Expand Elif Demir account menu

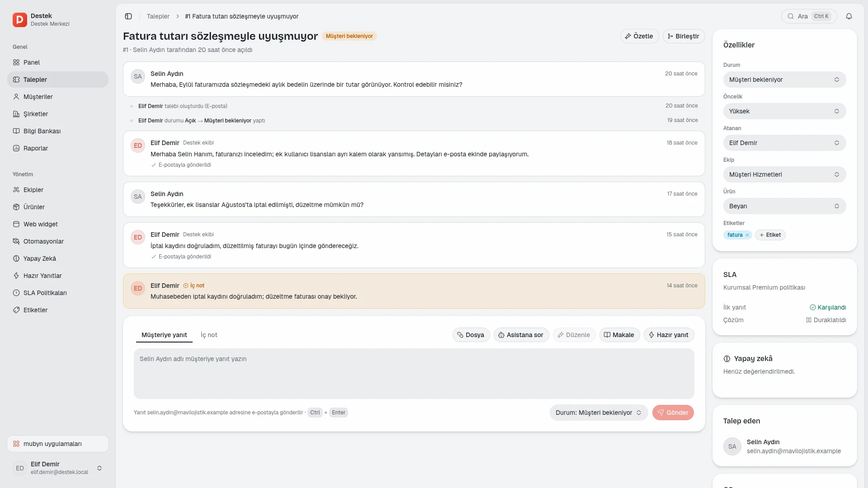click(x=58, y=468)
